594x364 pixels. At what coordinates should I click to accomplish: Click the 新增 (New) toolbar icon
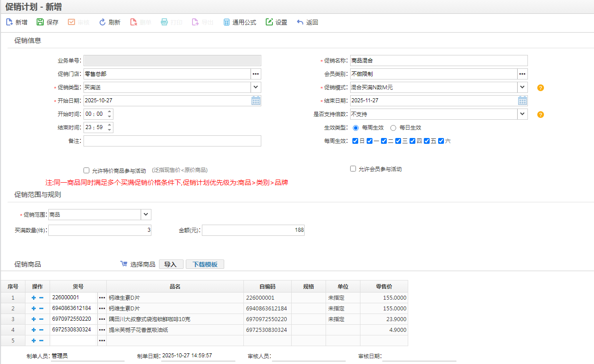click(9, 22)
